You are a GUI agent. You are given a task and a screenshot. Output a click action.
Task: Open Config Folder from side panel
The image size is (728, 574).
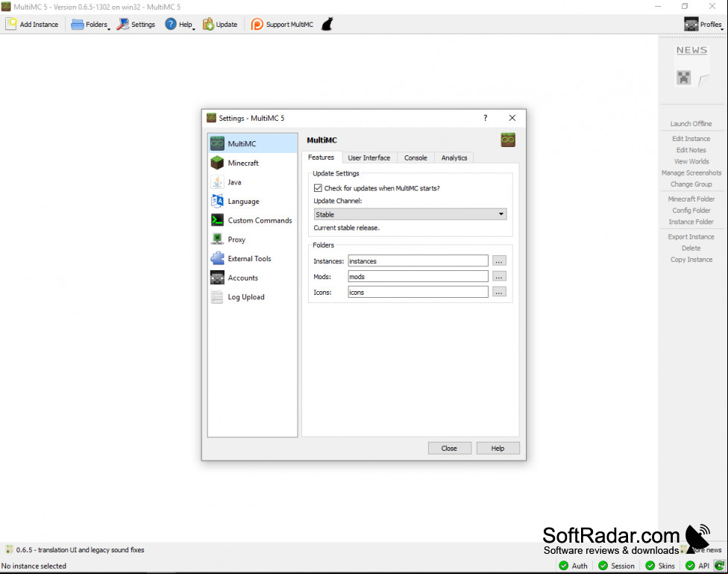[x=691, y=210]
